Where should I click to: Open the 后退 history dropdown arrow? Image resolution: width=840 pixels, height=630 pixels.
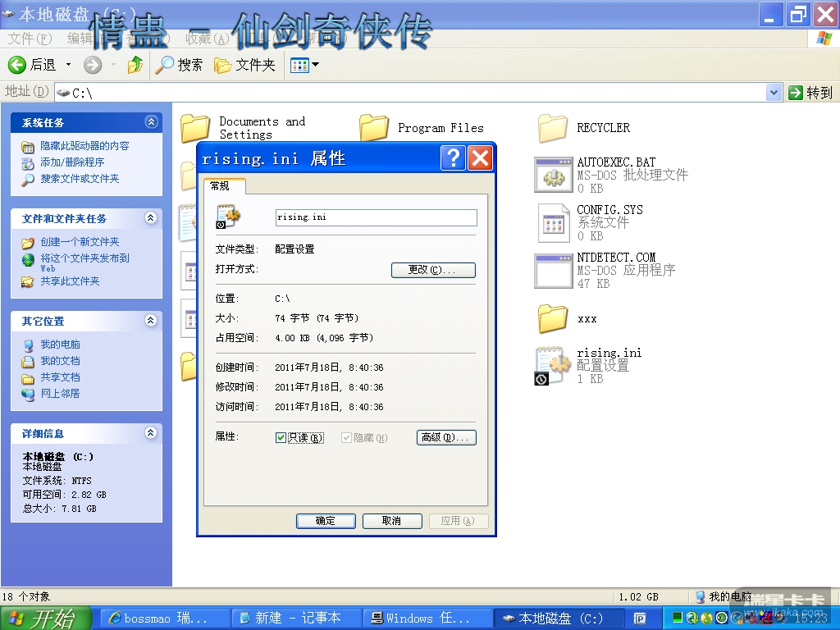pos(68,65)
